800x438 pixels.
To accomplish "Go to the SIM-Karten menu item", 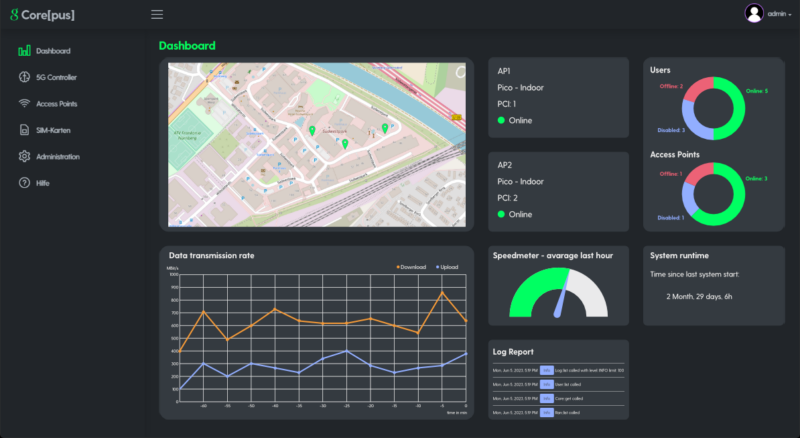I will (53, 130).
